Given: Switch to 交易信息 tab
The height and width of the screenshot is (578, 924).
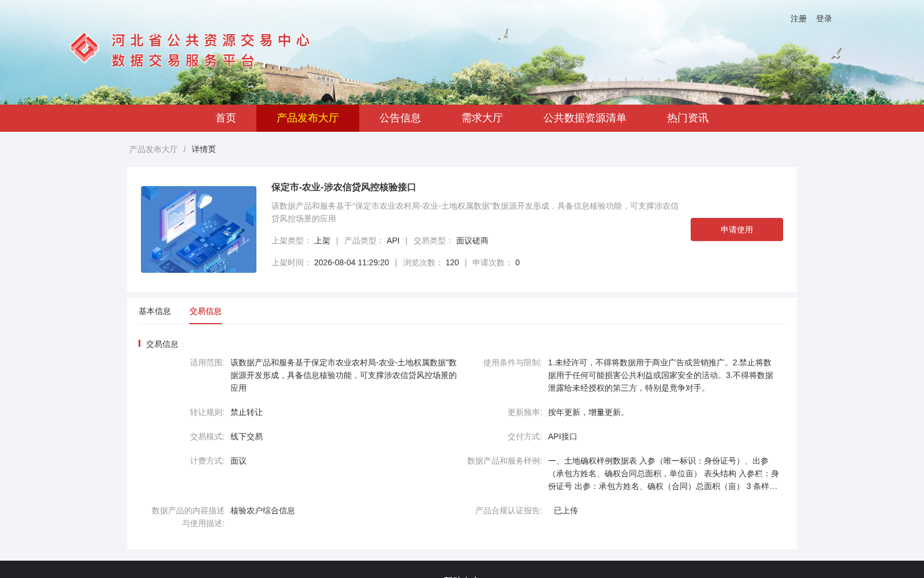Looking at the screenshot, I should (x=206, y=311).
